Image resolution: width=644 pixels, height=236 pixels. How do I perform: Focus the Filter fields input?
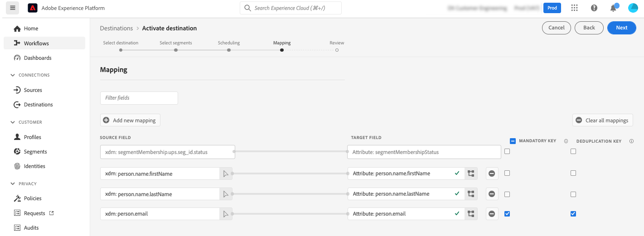tap(139, 98)
